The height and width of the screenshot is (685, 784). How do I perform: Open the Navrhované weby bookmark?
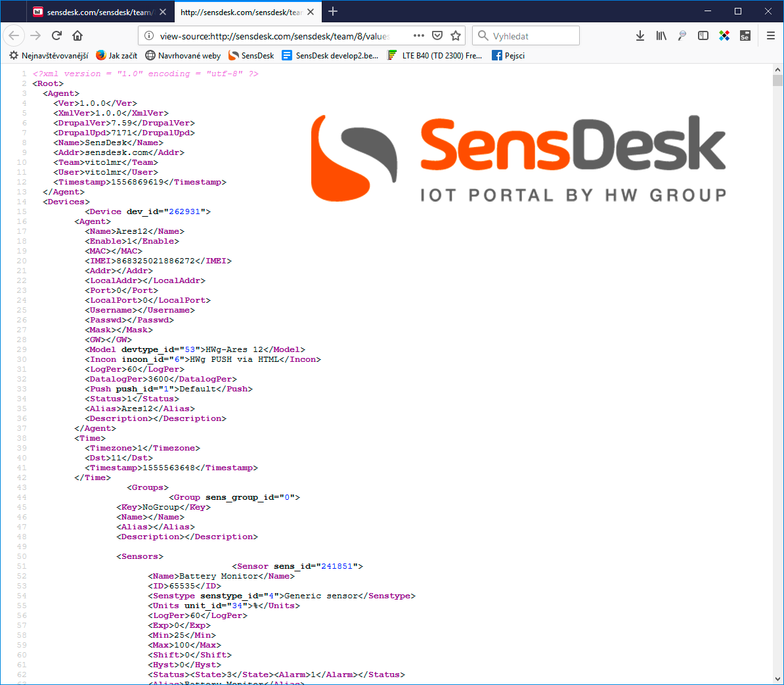[x=183, y=56]
